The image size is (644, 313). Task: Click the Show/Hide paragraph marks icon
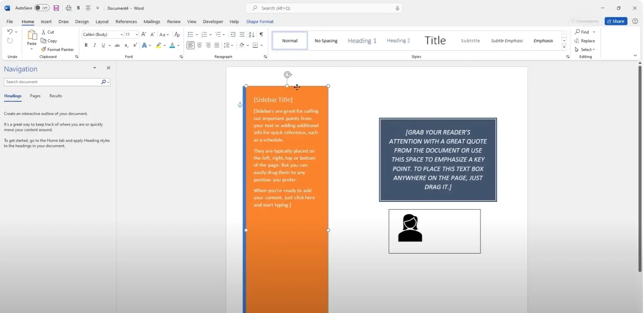(261, 34)
